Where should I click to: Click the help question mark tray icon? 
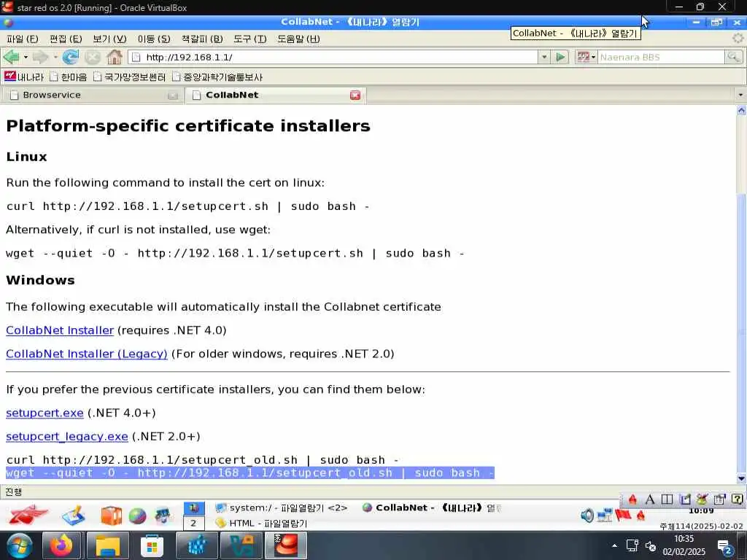point(737,499)
